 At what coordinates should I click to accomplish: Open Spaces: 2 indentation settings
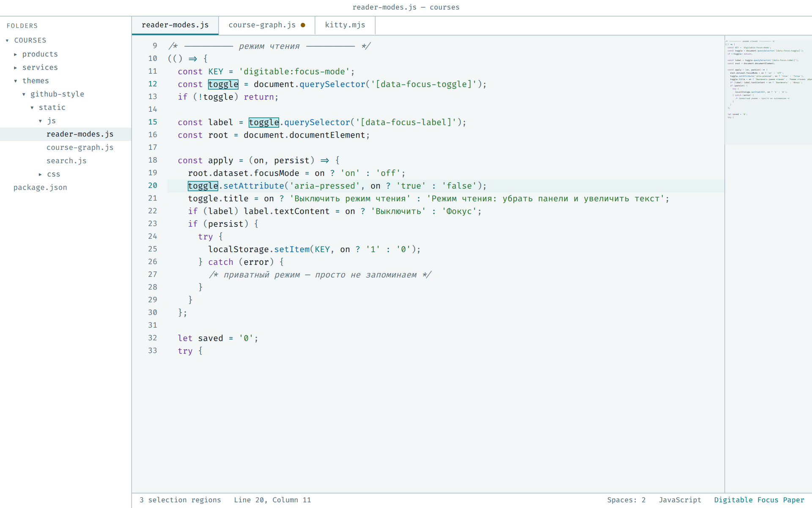626,500
